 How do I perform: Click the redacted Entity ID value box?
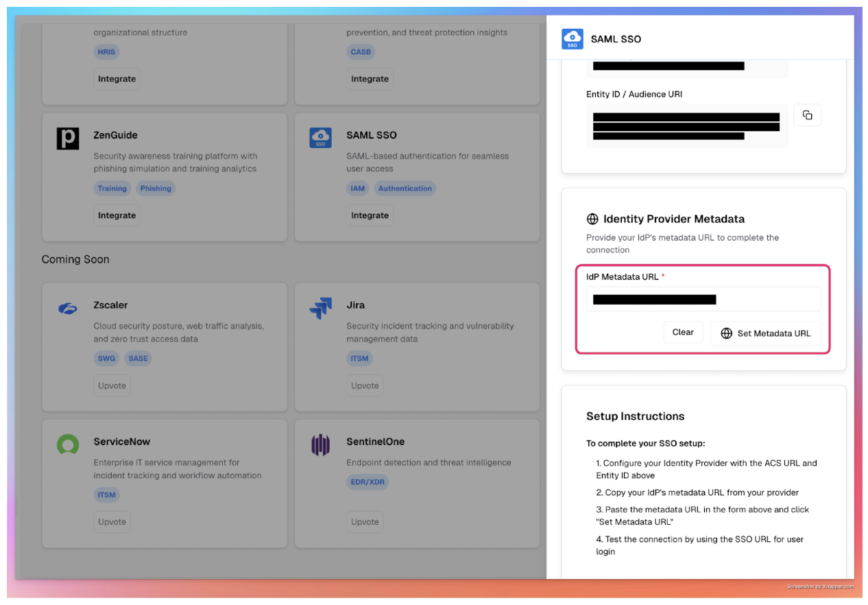(687, 126)
